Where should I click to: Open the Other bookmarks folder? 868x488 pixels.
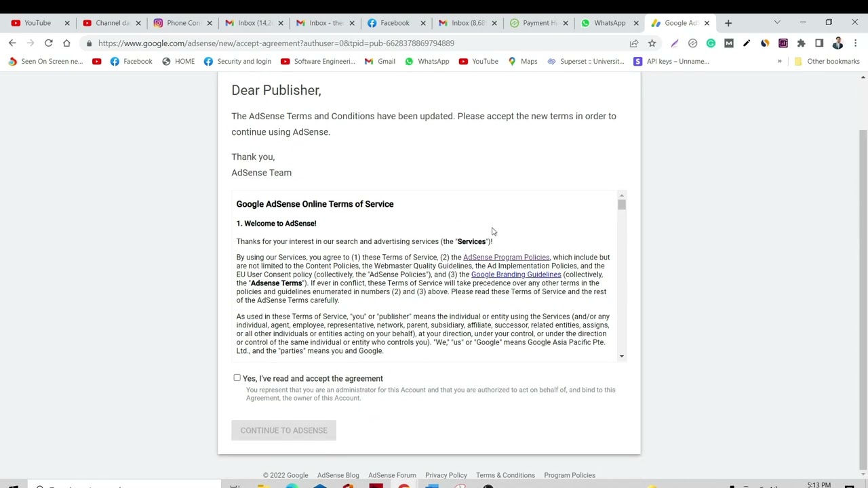tap(827, 62)
